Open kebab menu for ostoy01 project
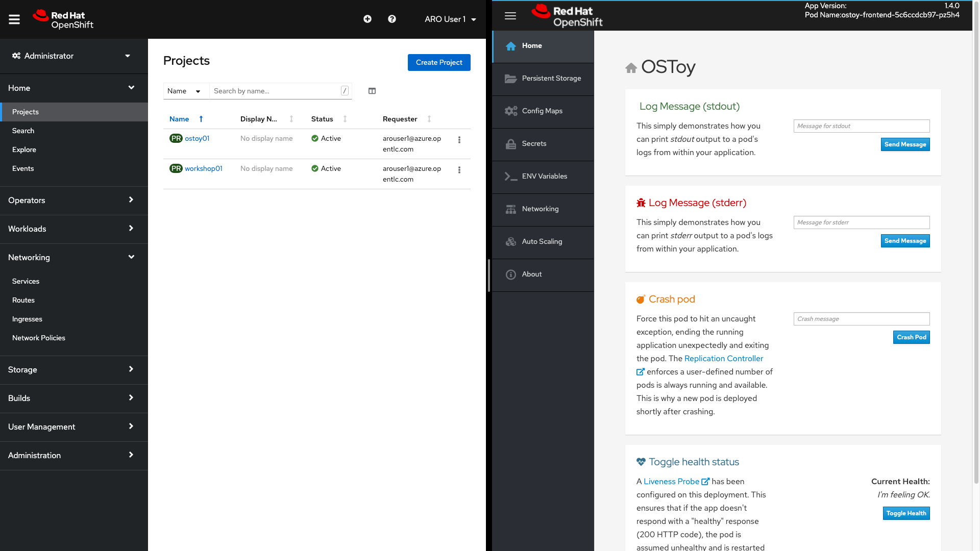980x551 pixels. coord(459,140)
